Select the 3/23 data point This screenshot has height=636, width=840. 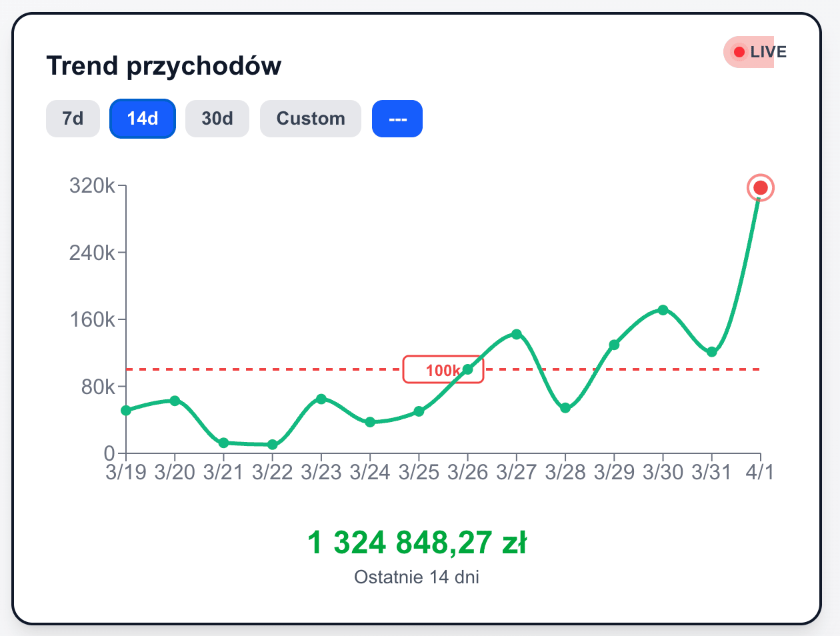(321, 399)
